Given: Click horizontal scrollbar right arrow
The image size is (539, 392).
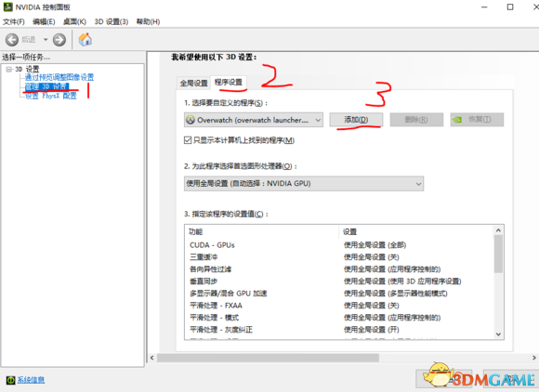Looking at the screenshot, I should pyautogui.click(x=534, y=358).
